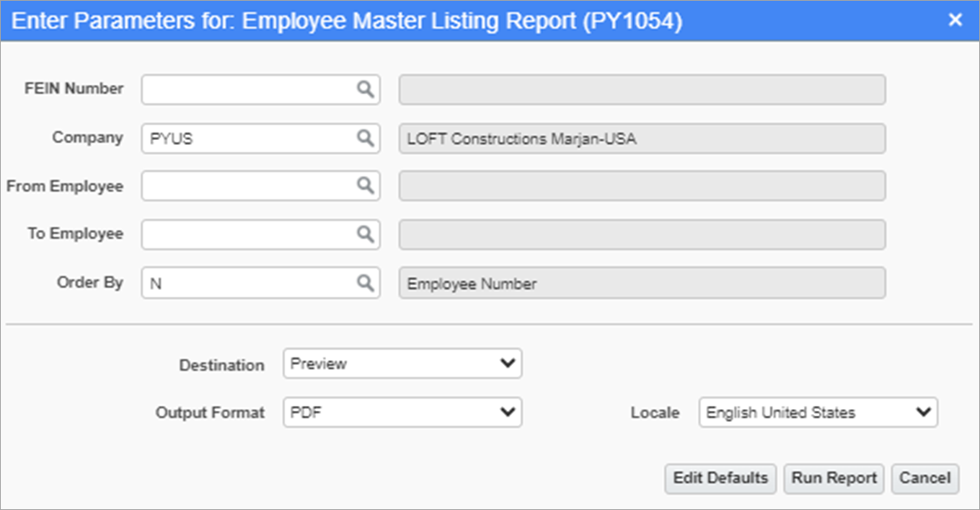The width and height of the screenshot is (980, 510).
Task: Click the Order By label
Action: click(90, 282)
